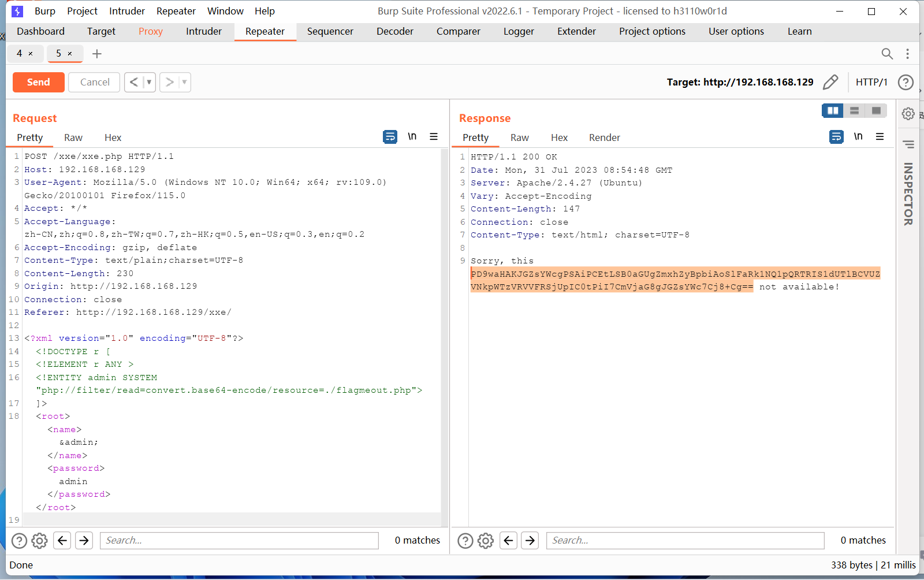
Task: Show Response in Raw view
Action: pos(520,137)
